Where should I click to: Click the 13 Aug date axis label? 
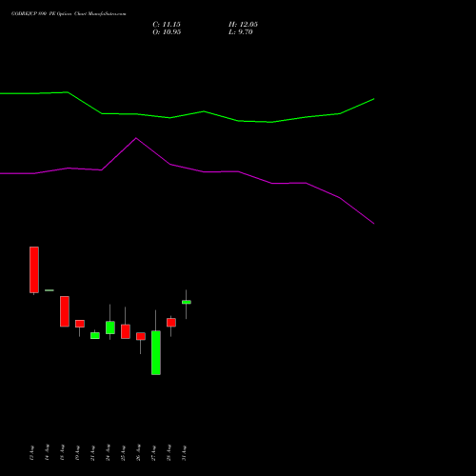(31, 453)
